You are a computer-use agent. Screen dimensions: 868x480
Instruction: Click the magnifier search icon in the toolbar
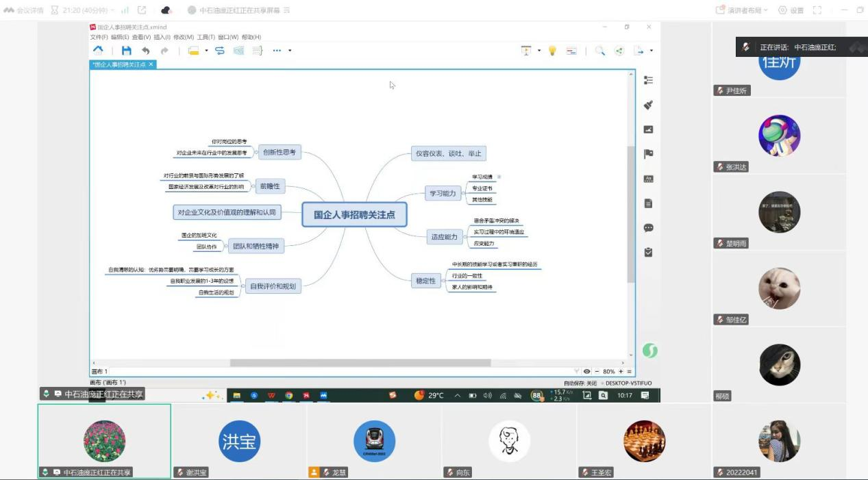coord(599,51)
